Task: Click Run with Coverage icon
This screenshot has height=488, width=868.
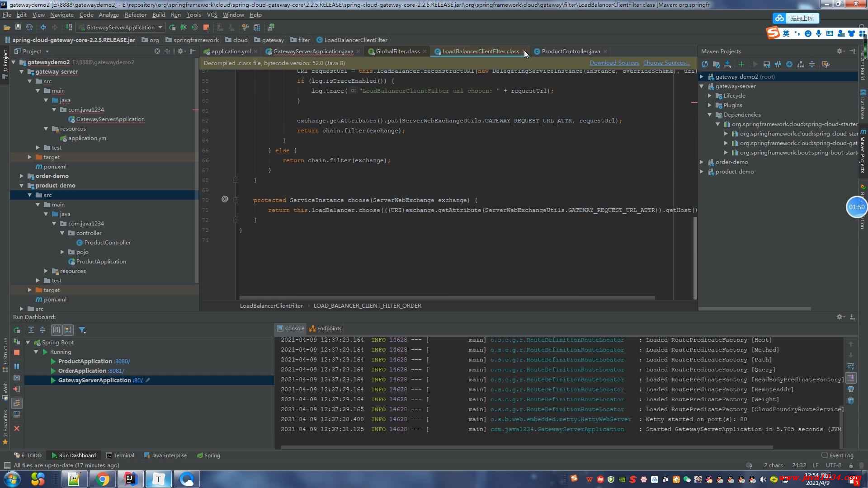Action: click(x=195, y=28)
